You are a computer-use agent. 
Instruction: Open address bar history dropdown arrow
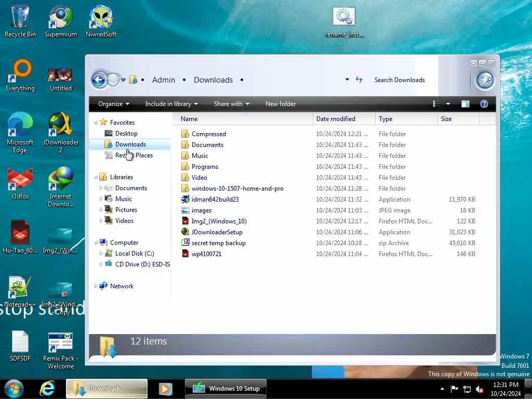click(x=347, y=79)
